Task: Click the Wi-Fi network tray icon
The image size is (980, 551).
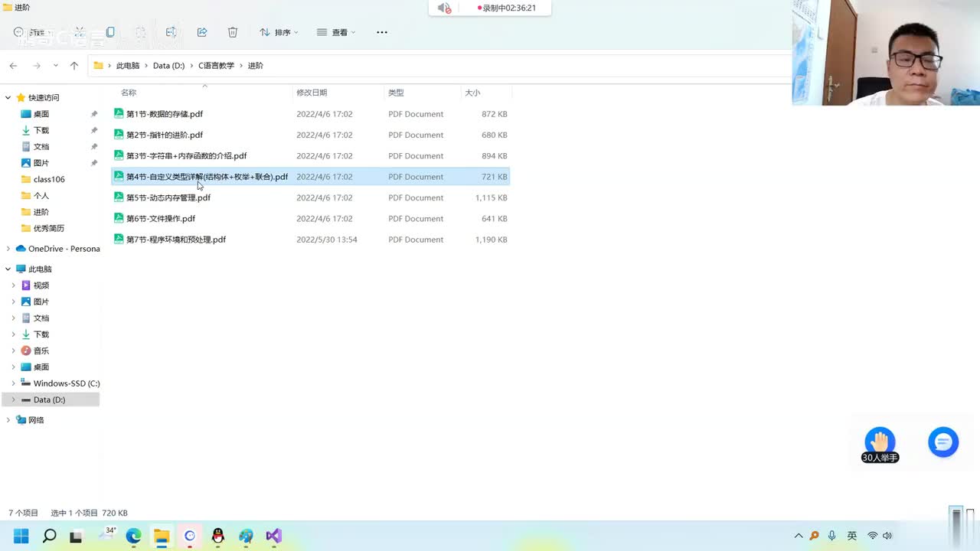Action: [x=872, y=536]
